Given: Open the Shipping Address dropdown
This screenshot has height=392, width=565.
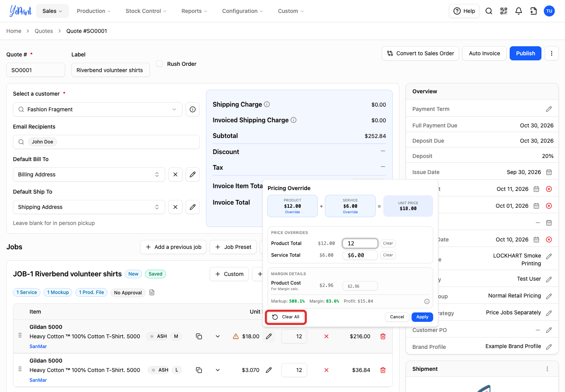Looking at the screenshot, I should tap(88, 207).
